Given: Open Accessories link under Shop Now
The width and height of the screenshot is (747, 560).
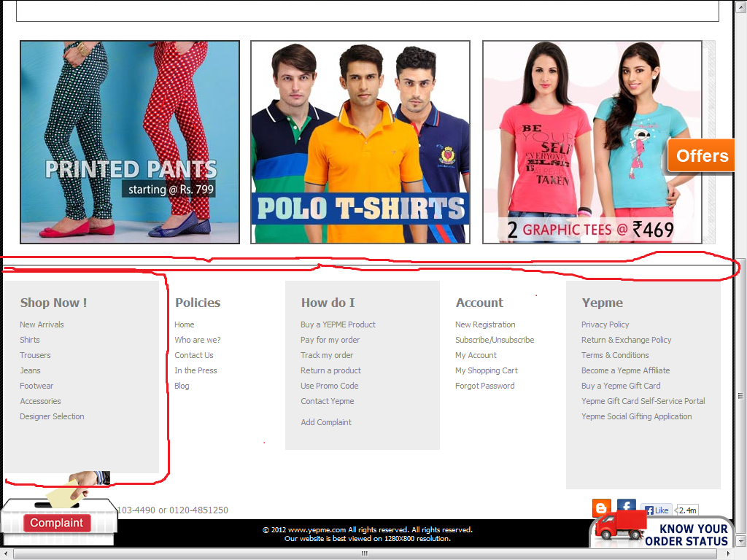Looking at the screenshot, I should 41,401.
